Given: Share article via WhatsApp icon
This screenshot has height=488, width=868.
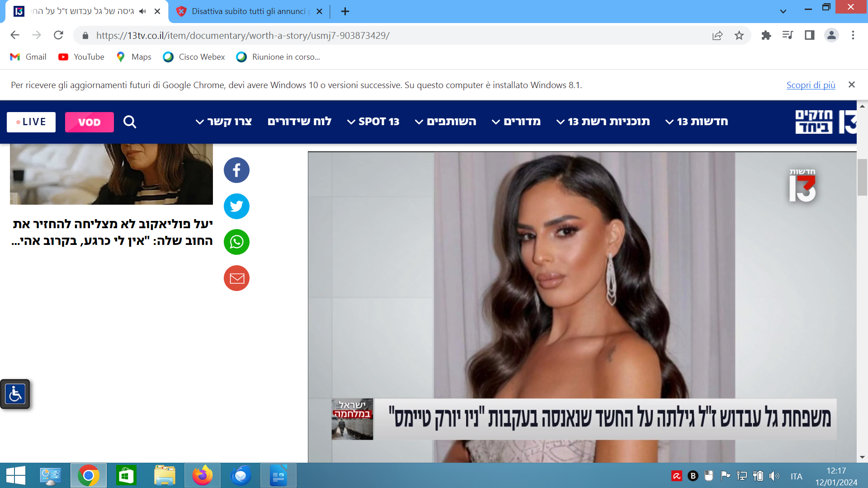Looking at the screenshot, I should (x=236, y=242).
